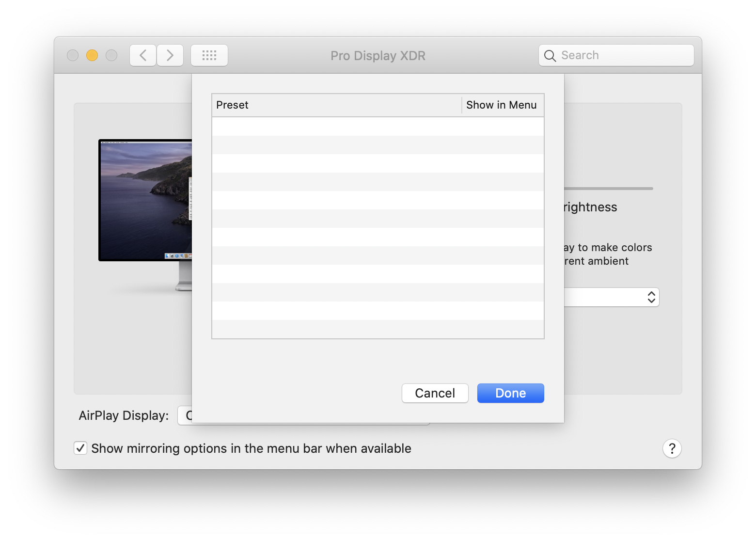Open help with the question mark button

point(672,448)
